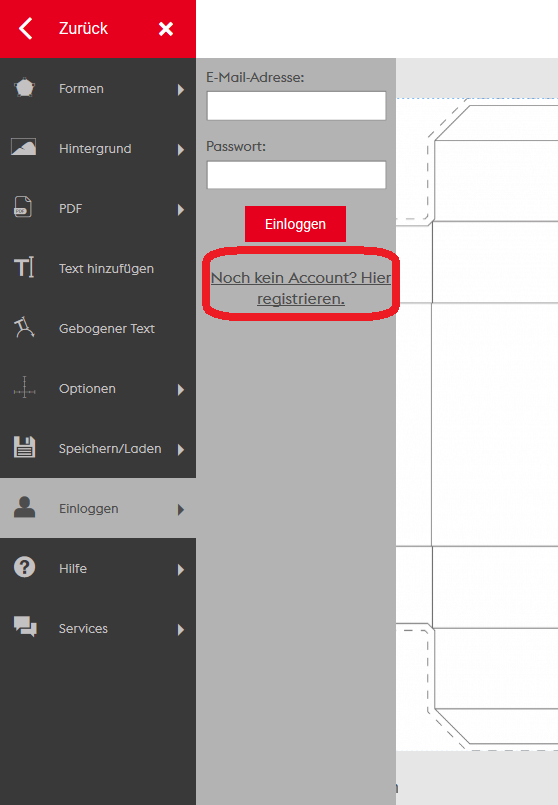Click the Speichern/Laden floppy disk icon
558x805 pixels.
(24, 447)
